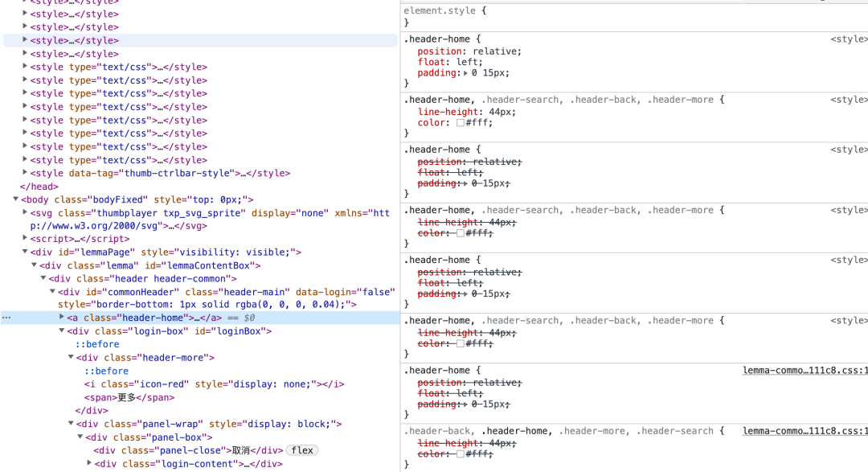Screen dimensions: 868x472
Task: Select the i.icon-red element row
Action: (215, 384)
